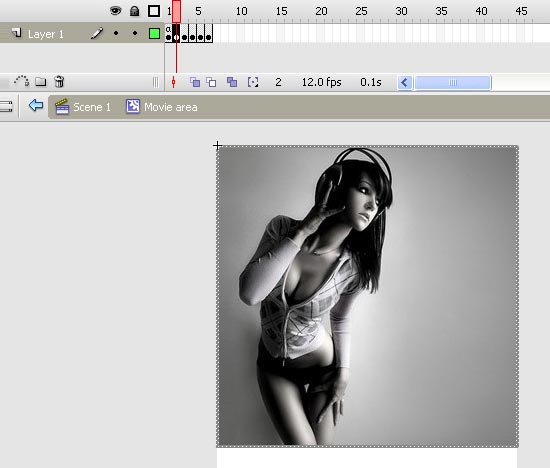550x468 pixels.
Task: Click the current frame number 2
Action: pyautogui.click(x=278, y=82)
